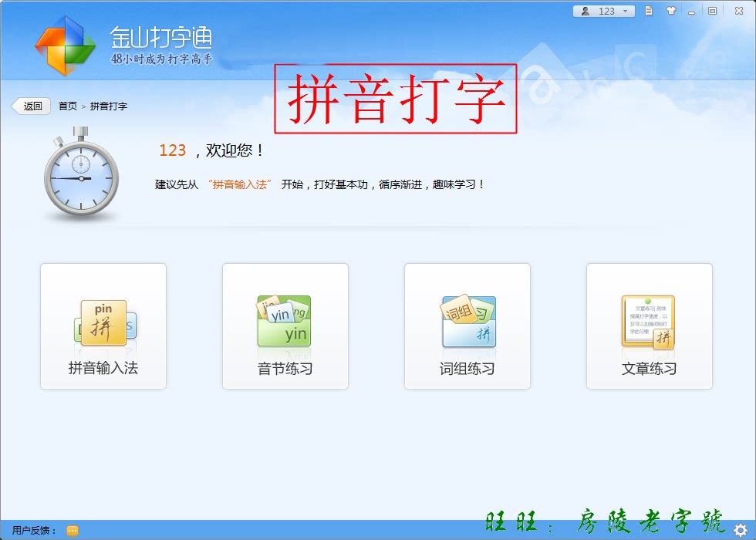The height and width of the screenshot is (540, 756).
Task: Open the 词组练习 practice card
Action: pos(467,326)
